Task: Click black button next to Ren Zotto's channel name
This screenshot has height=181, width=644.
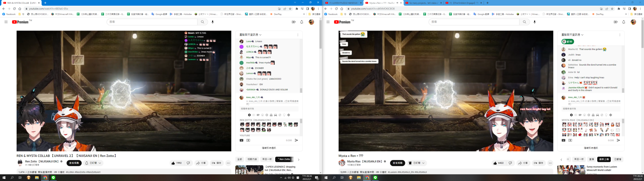Action: click(74, 163)
